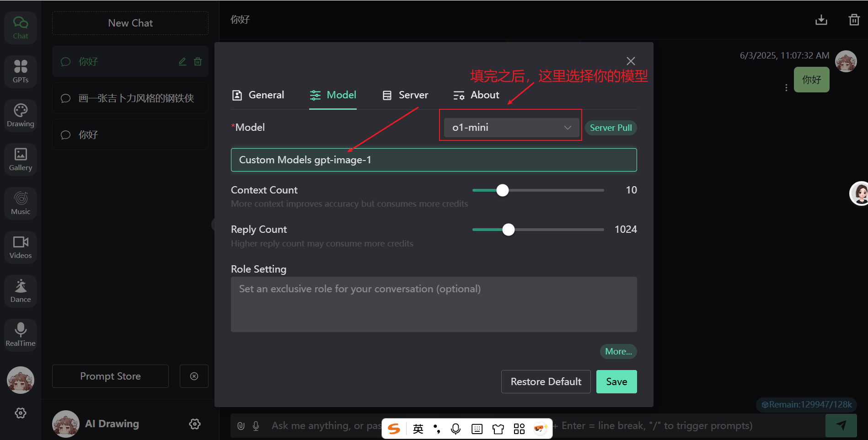Open the message three-dot options menu

[x=786, y=87]
